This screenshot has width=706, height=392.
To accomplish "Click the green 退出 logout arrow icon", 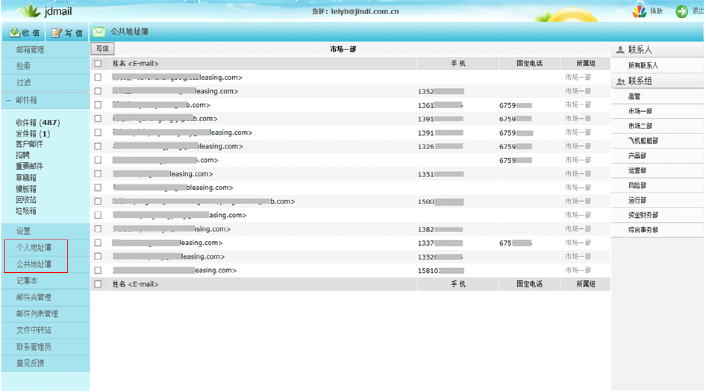I will pyautogui.click(x=682, y=11).
